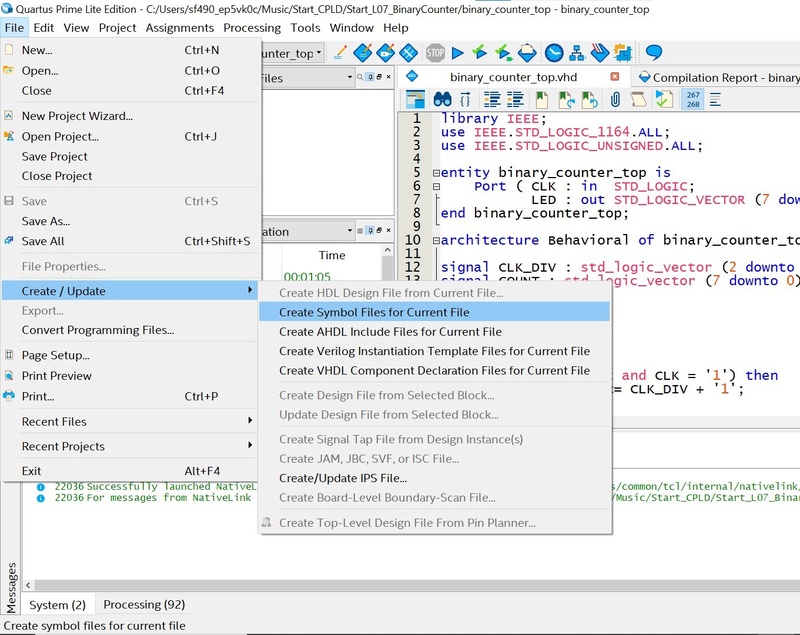Jump to next bookmark icon

(566, 99)
